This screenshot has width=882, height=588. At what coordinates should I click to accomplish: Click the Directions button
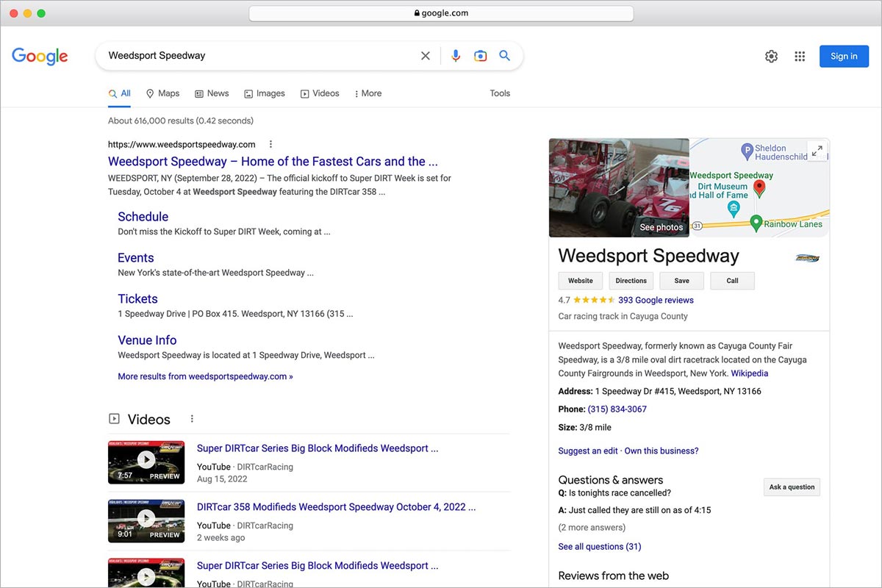pyautogui.click(x=631, y=281)
